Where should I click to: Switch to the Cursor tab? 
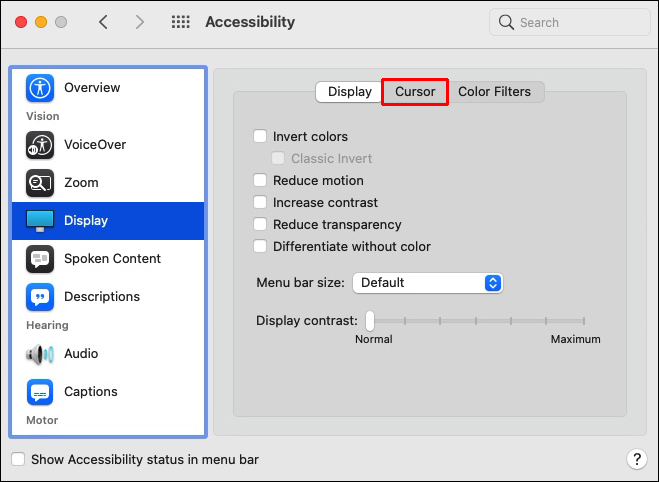(x=415, y=92)
